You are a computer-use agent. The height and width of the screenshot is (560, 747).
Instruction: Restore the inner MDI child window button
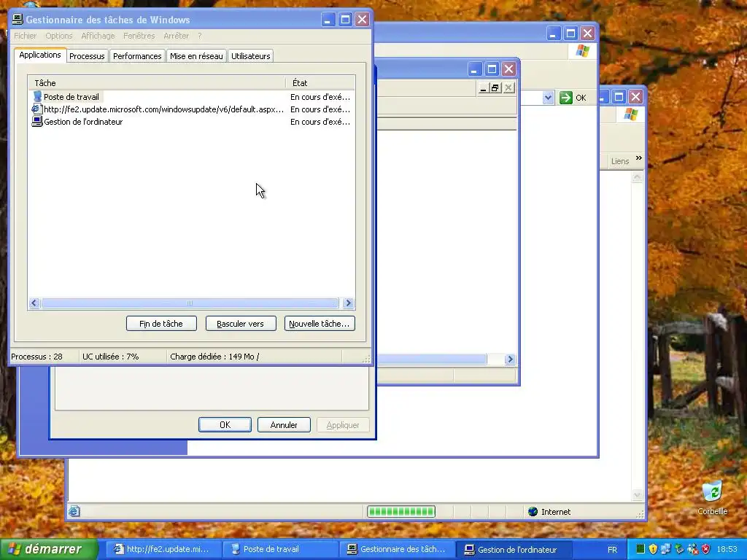[495, 88]
